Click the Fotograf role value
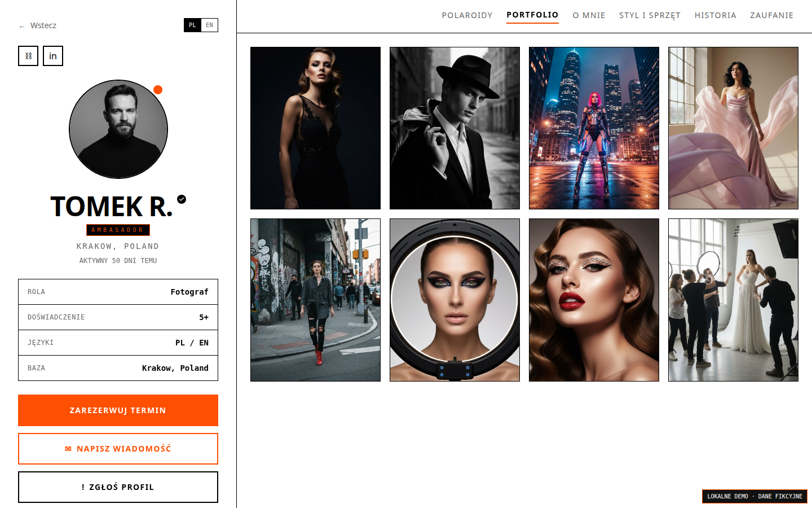 [189, 292]
